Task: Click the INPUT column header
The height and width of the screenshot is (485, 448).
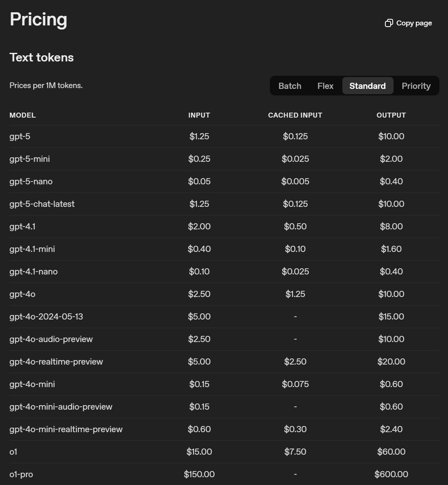Action: pyautogui.click(x=199, y=115)
